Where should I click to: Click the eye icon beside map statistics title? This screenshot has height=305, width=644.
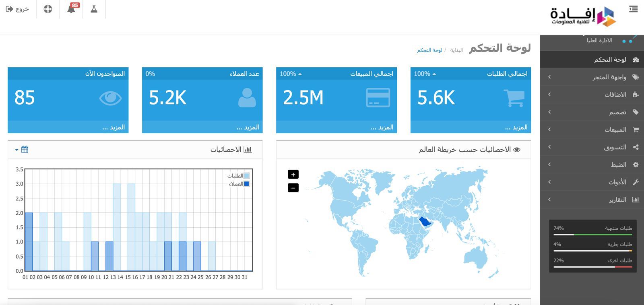coord(517,150)
